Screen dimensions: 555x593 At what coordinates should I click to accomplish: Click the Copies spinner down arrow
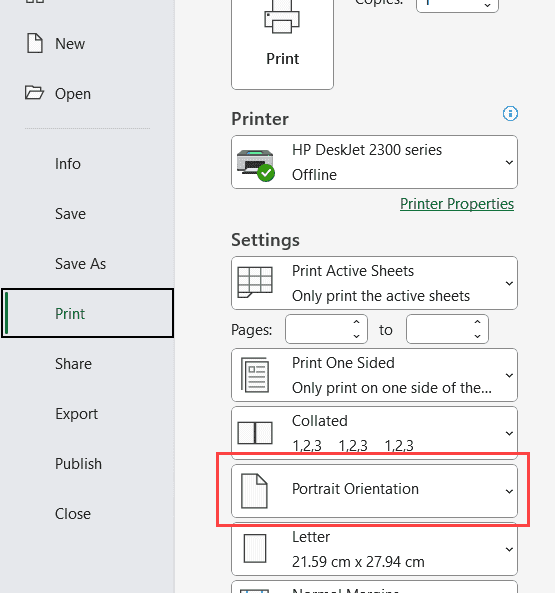[488, 6]
